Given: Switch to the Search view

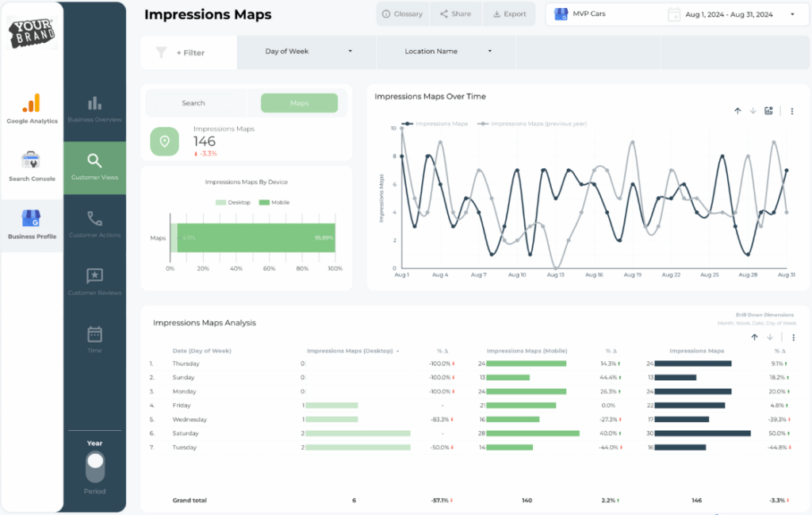Looking at the screenshot, I should [x=194, y=102].
